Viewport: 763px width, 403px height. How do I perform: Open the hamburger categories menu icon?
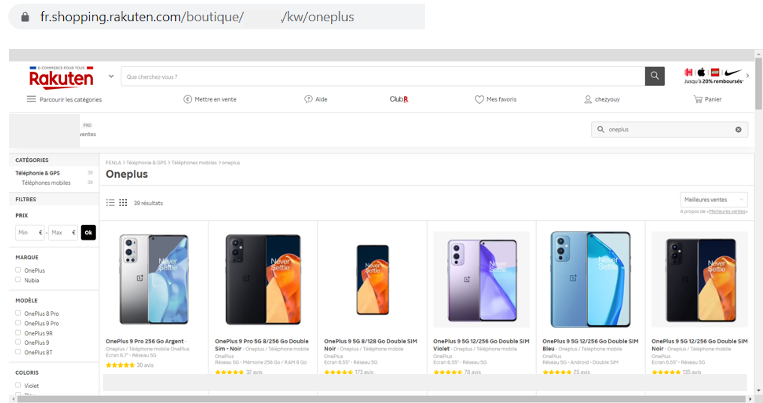[x=31, y=99]
